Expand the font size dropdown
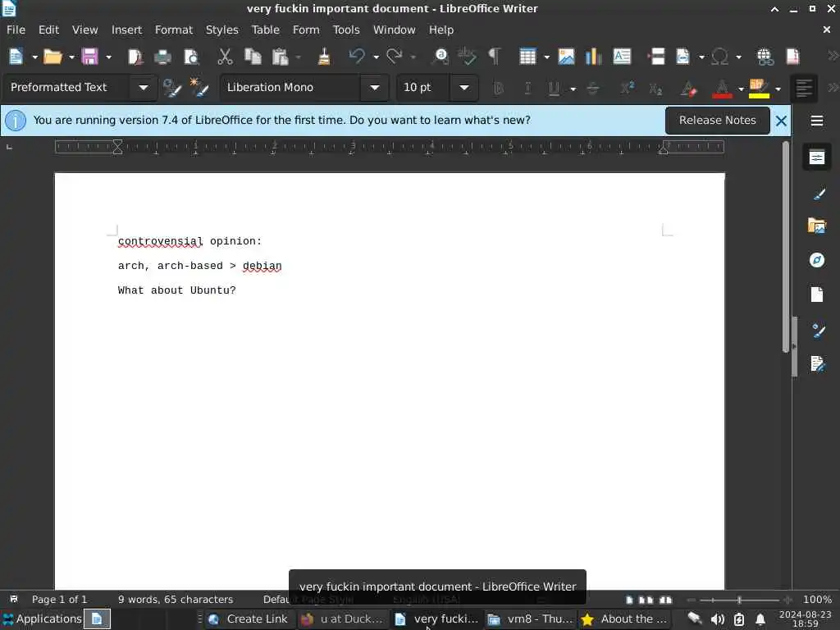 click(464, 87)
